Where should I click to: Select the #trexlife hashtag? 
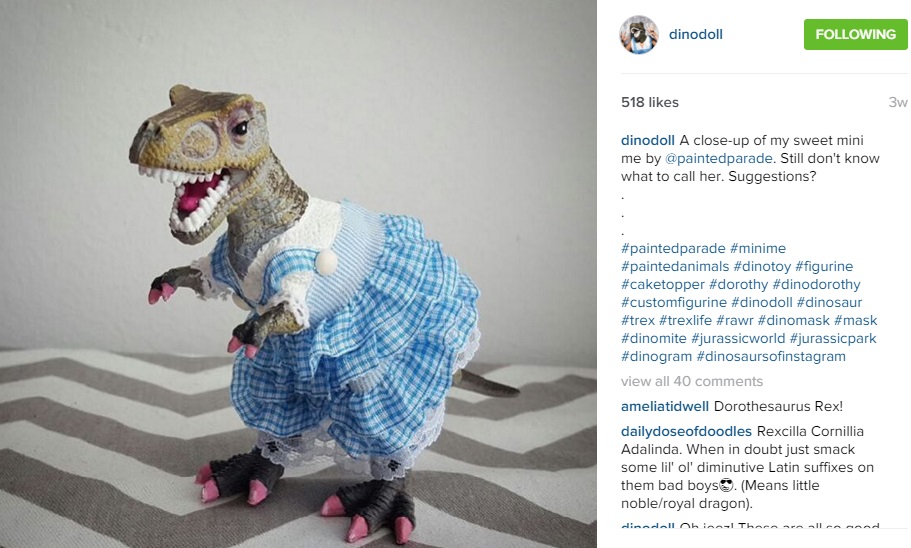point(686,320)
